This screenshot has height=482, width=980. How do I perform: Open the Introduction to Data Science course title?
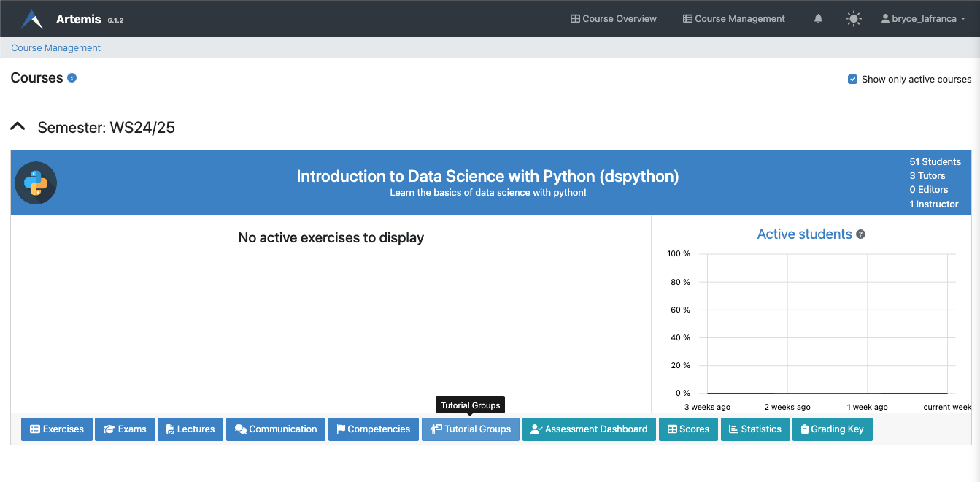(487, 177)
